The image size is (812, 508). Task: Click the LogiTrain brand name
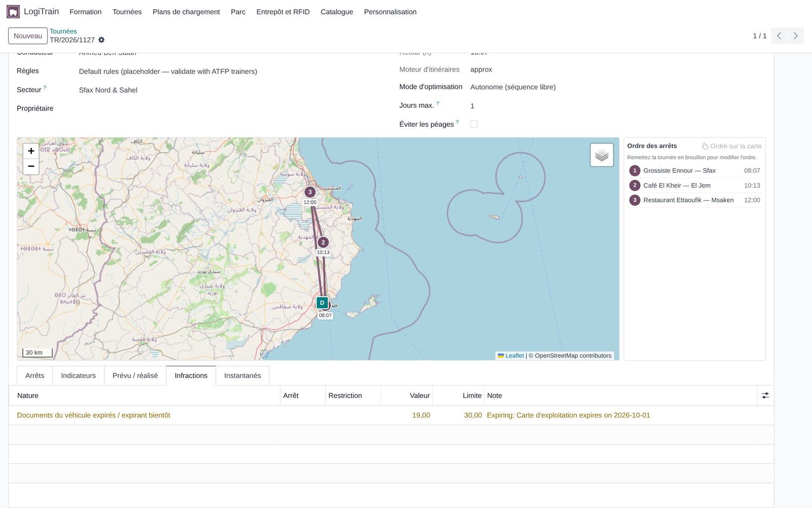[x=41, y=11]
